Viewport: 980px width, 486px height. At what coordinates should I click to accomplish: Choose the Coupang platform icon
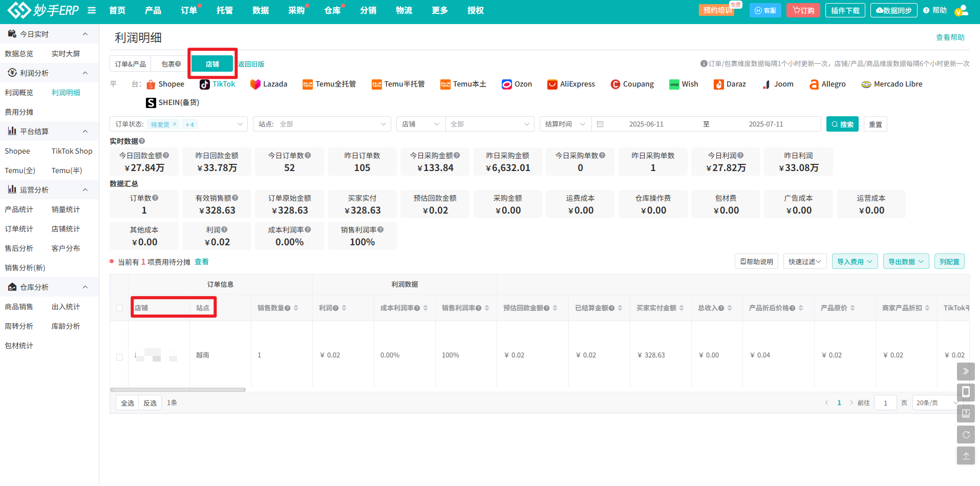615,84
